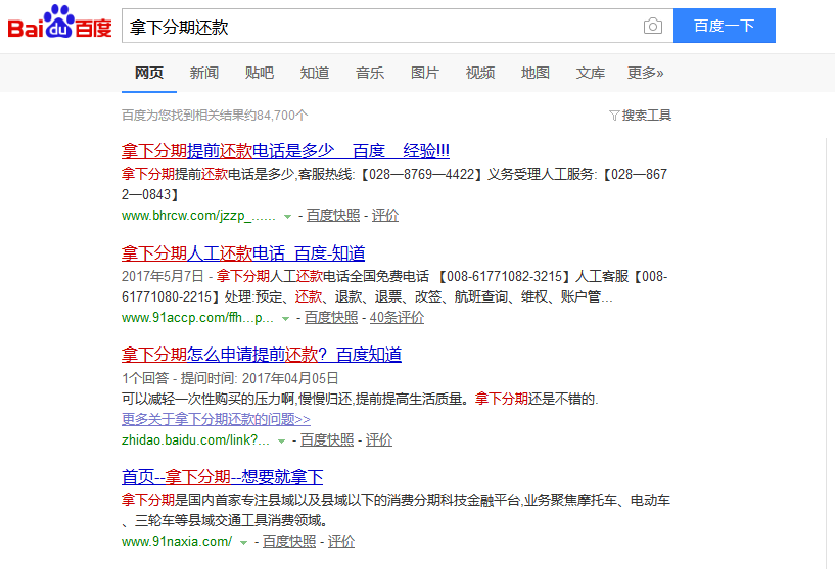Viewport: 835px width, 569px height.
Task: Open 百度快照 for 91accp.com result
Action: (331, 318)
